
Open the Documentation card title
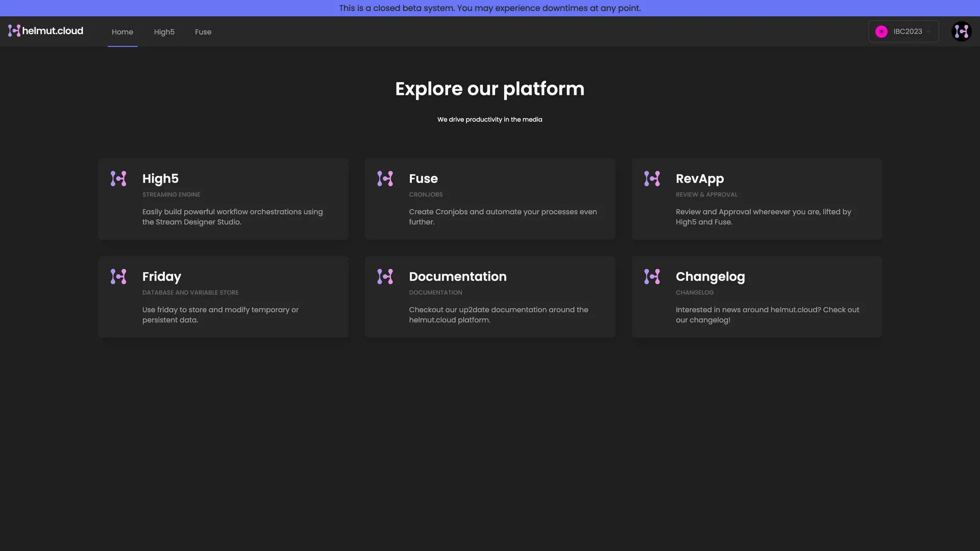[457, 277]
